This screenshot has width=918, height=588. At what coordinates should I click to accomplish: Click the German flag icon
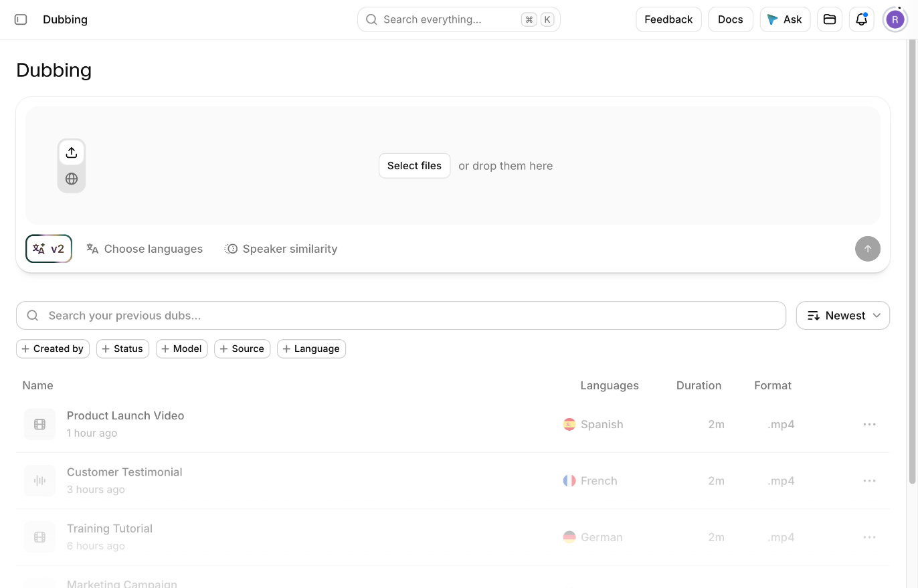569,537
